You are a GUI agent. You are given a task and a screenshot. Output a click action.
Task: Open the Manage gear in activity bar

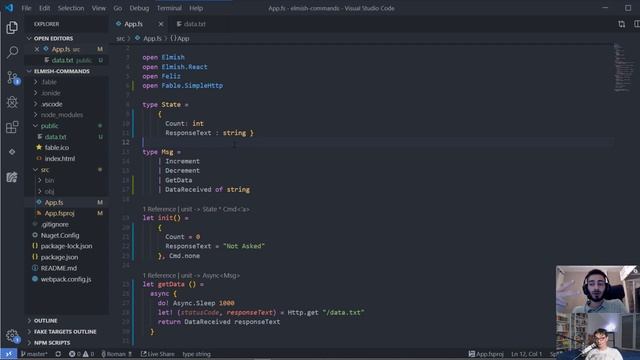pos(12,336)
